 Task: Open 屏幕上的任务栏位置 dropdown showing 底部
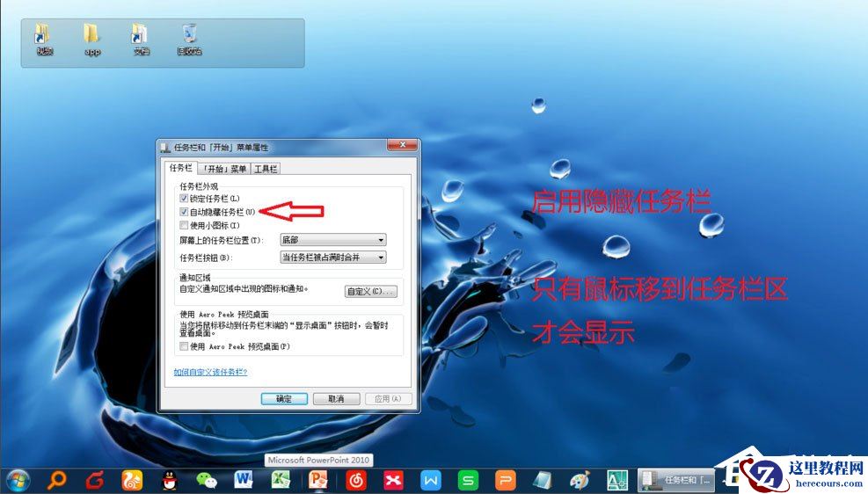click(x=333, y=240)
